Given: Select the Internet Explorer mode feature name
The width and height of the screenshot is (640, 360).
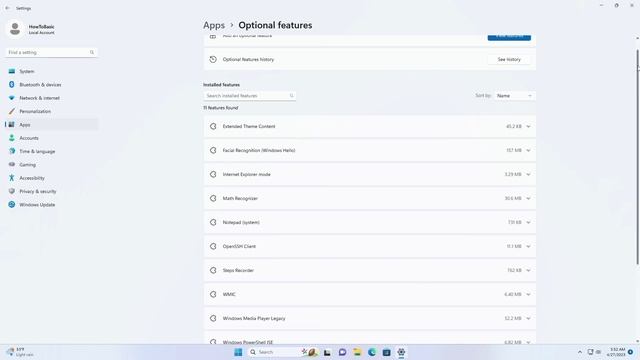Looking at the screenshot, I should coord(247,174).
